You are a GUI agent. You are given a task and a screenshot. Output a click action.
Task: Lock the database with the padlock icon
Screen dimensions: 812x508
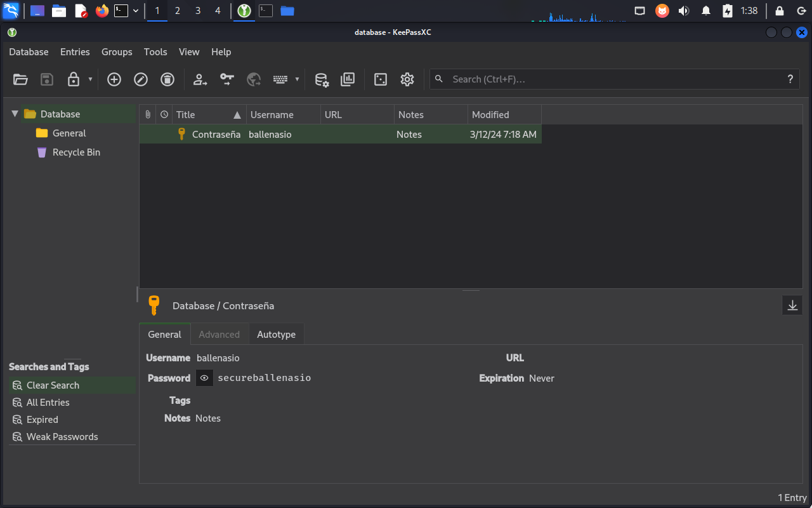tap(74, 79)
